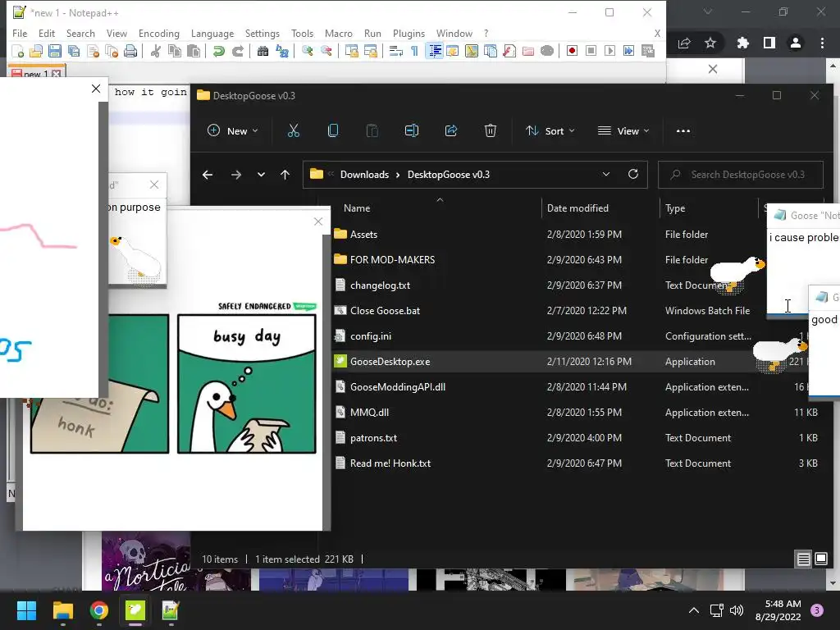The width and height of the screenshot is (840, 630).
Task: Show hidden tray icons chevron
Action: (694, 610)
